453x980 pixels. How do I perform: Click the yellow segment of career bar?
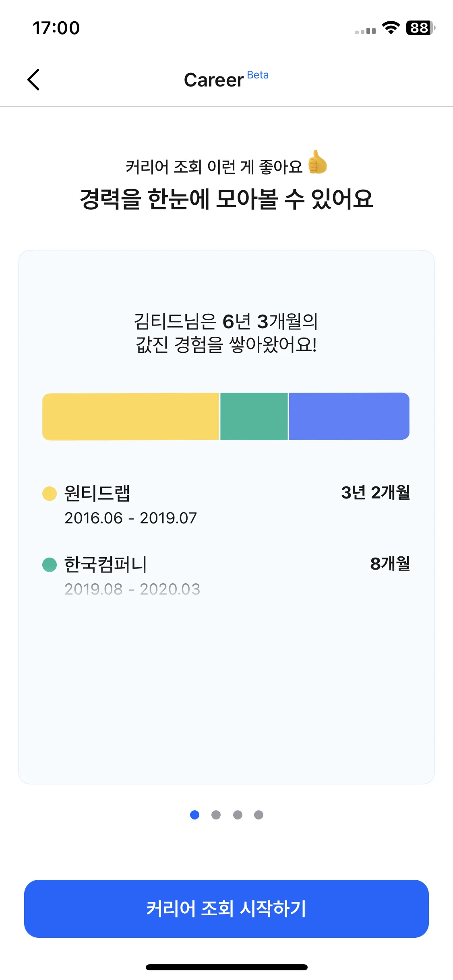[x=130, y=416]
